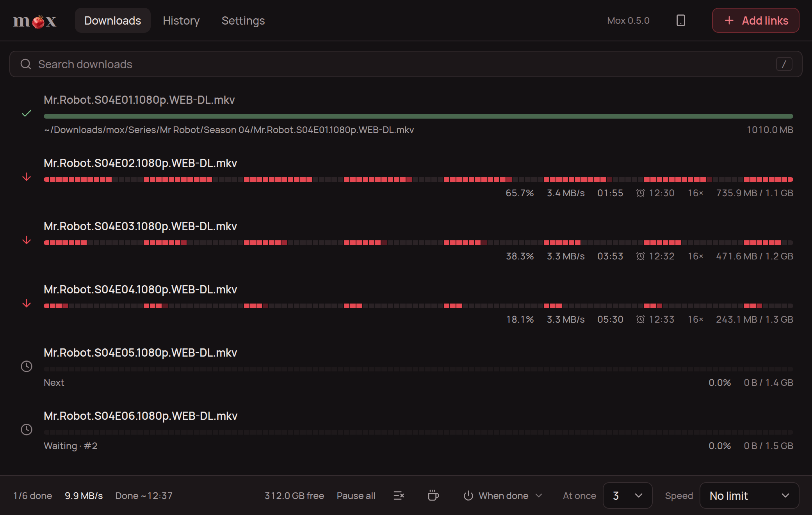This screenshot has height=515, width=812.
Task: Open the Speed limit dropdown
Action: click(x=749, y=495)
